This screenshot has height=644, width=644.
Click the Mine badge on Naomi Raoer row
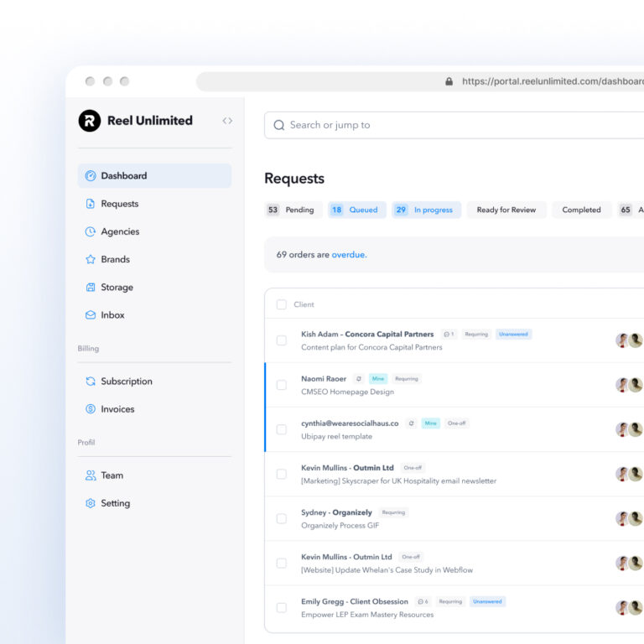click(x=378, y=379)
